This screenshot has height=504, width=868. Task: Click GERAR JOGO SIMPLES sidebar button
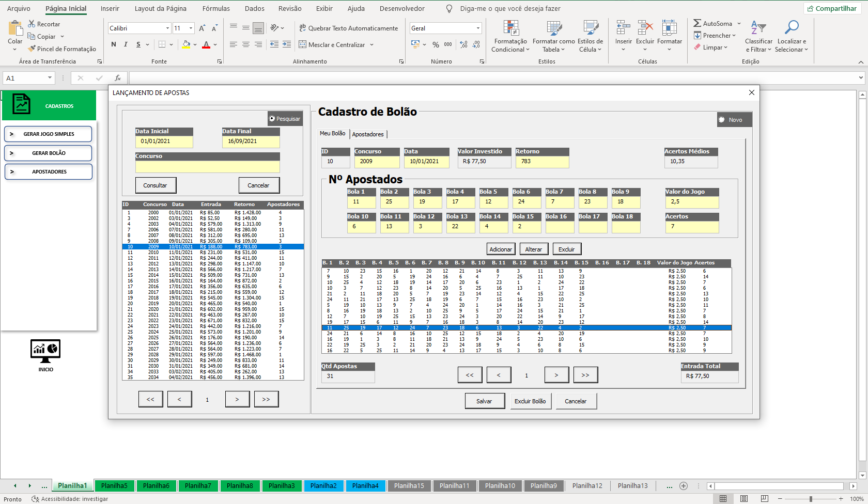49,134
